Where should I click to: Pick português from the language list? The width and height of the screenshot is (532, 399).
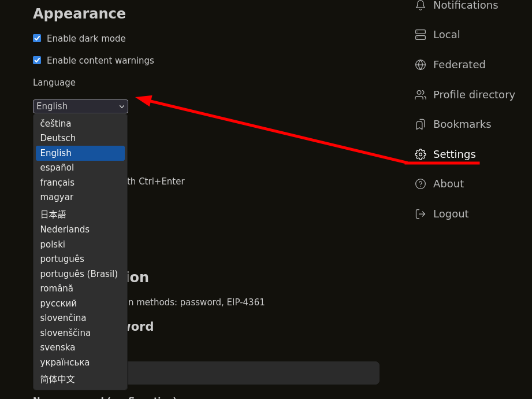coord(80,258)
